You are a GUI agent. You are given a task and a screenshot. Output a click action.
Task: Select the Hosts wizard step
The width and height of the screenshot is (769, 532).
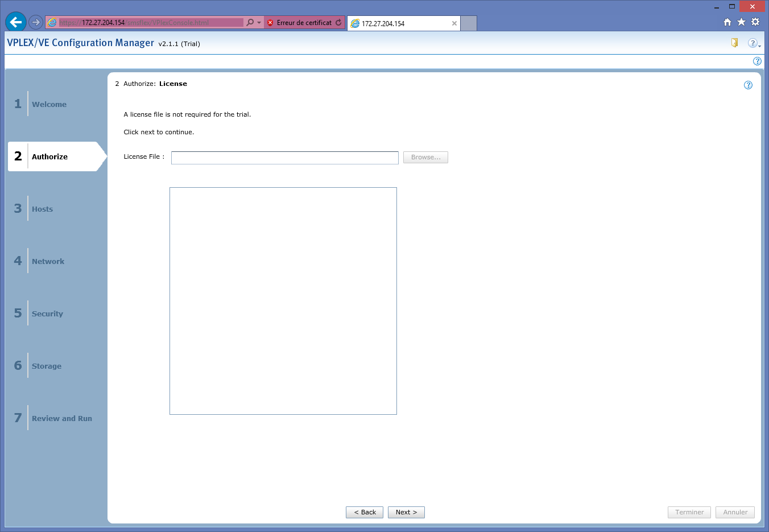coord(42,209)
